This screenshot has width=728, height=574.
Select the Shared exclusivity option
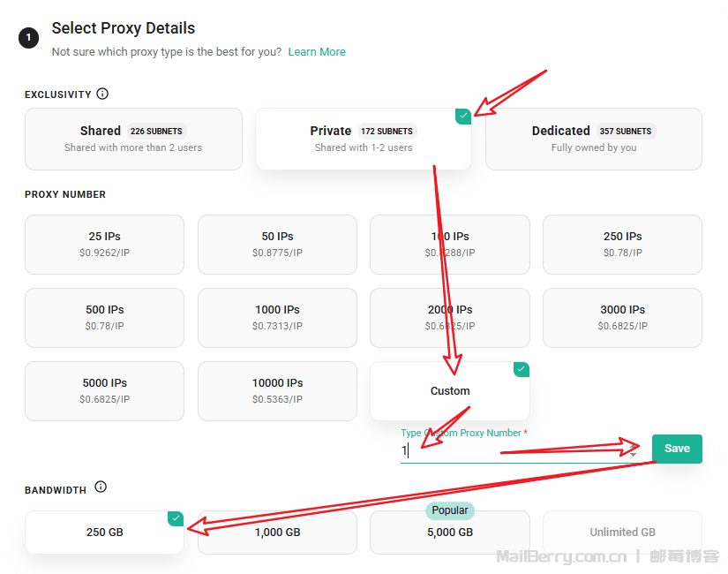point(133,139)
